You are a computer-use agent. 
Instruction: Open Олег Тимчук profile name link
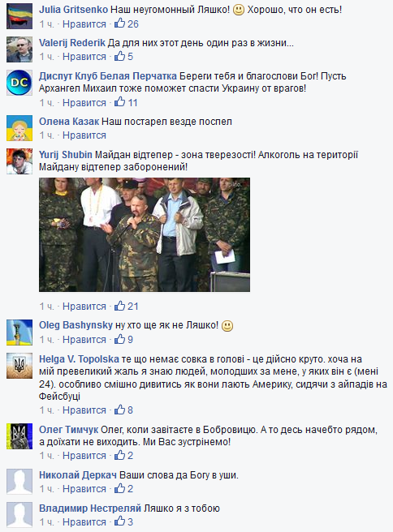point(69,430)
